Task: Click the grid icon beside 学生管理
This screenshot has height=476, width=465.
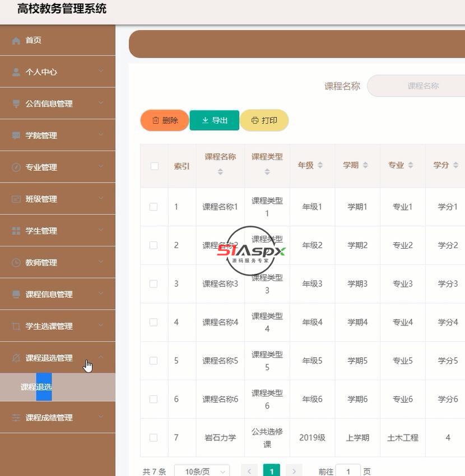Action: (16, 231)
